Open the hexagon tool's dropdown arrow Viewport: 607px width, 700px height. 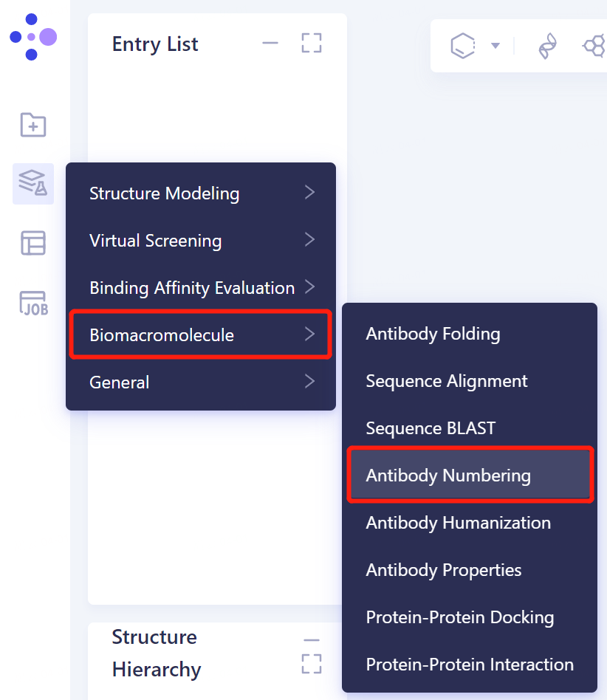click(496, 45)
